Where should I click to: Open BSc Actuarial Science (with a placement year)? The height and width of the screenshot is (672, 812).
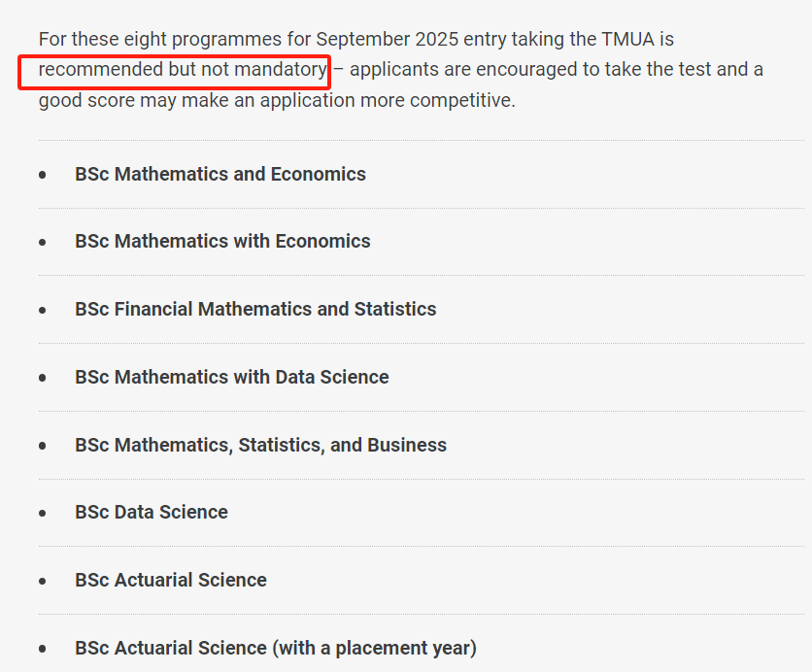point(276,648)
